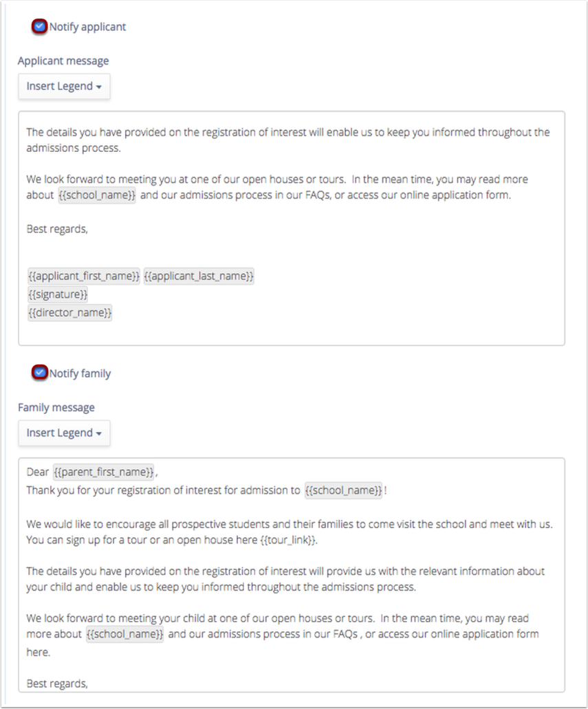Select the {{applicant_first_name}} legend tag
This screenshot has height=709, width=588.
(x=84, y=276)
